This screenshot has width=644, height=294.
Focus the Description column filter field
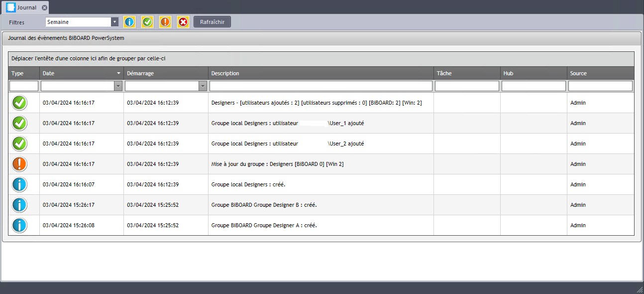point(321,86)
